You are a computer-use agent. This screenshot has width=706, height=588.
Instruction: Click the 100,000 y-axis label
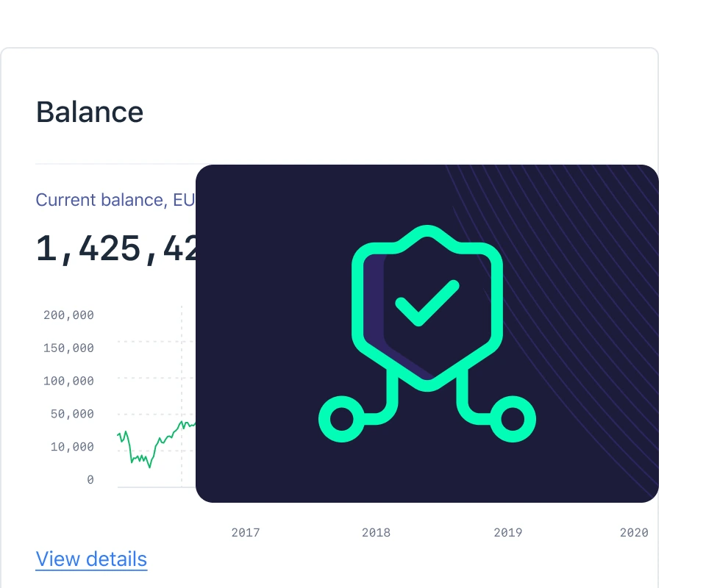(x=69, y=381)
